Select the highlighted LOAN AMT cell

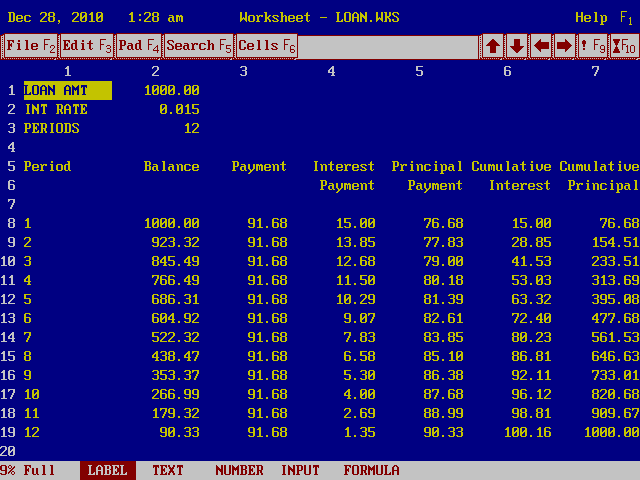click(68, 90)
